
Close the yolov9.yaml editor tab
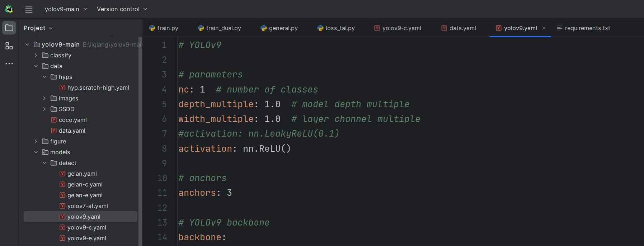tap(544, 28)
